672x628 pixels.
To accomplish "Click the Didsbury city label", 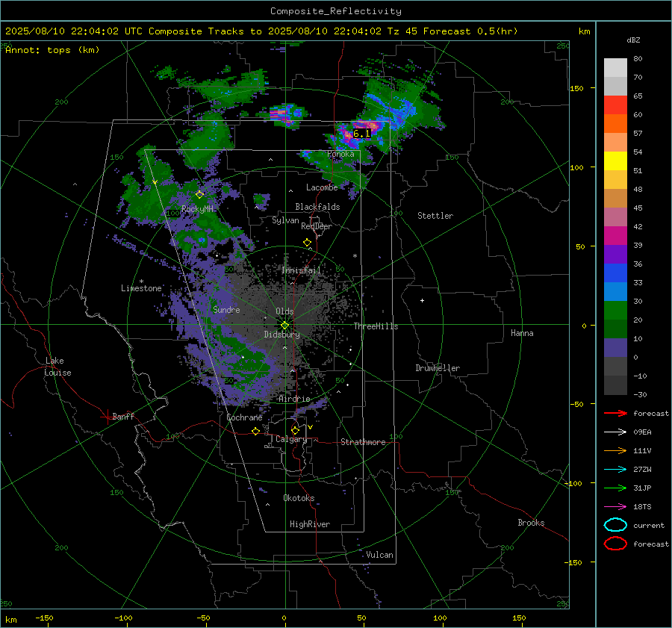I will (x=281, y=335).
